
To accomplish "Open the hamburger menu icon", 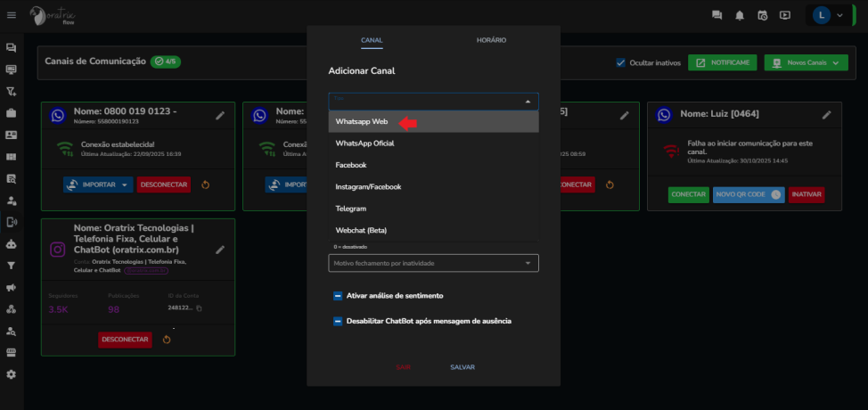I will [12, 14].
